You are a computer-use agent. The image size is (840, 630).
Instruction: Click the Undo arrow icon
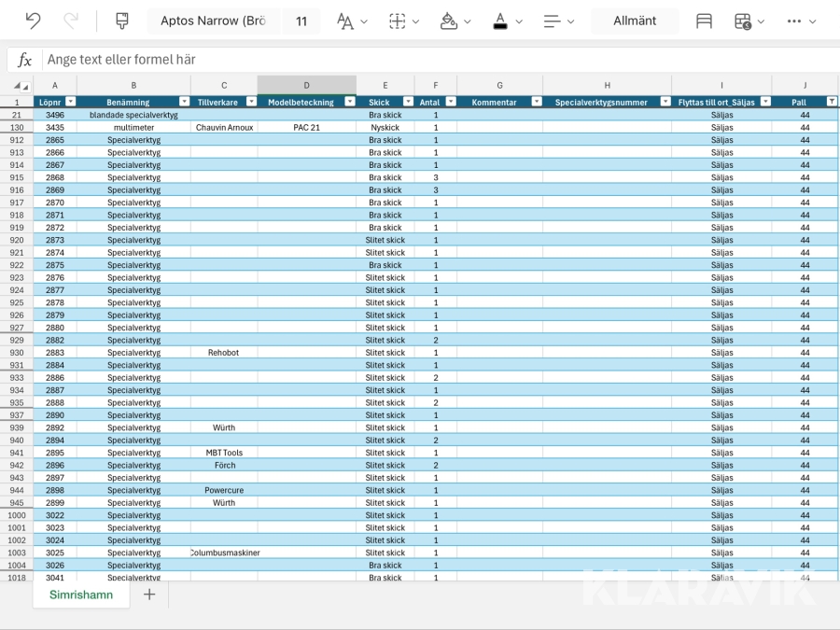(x=33, y=21)
